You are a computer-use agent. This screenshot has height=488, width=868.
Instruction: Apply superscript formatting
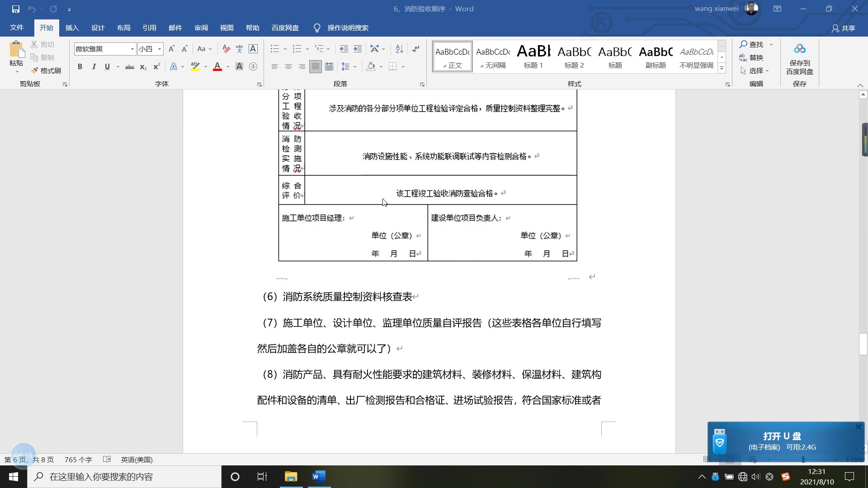(x=156, y=67)
